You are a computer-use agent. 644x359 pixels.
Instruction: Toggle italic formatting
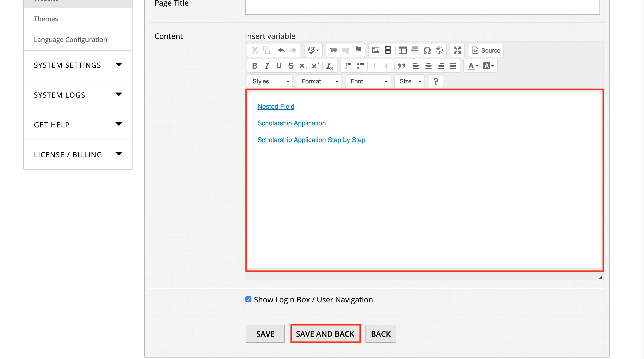(x=267, y=66)
